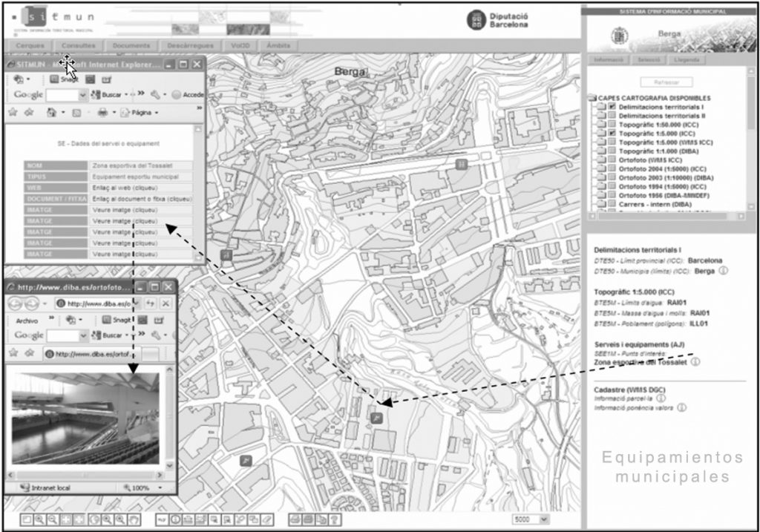Expand the Ortofoto 1994 (1:5000) (ICC) folder

[601, 186]
